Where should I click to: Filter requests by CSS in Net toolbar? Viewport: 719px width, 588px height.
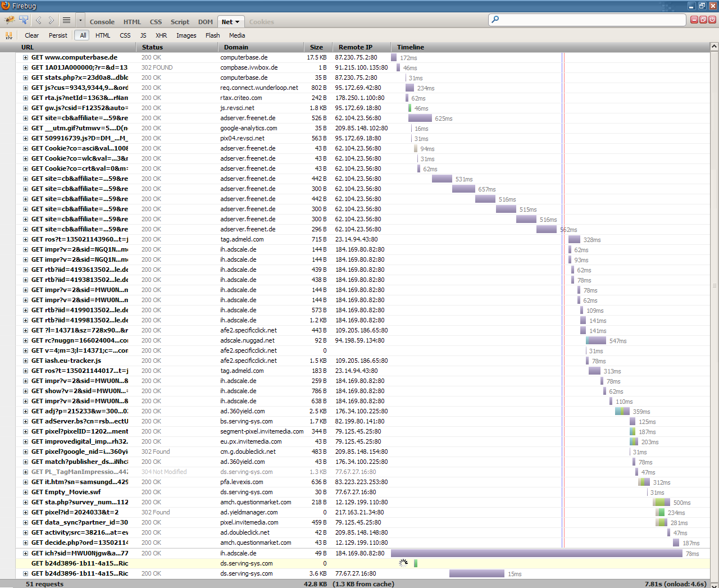coord(125,35)
